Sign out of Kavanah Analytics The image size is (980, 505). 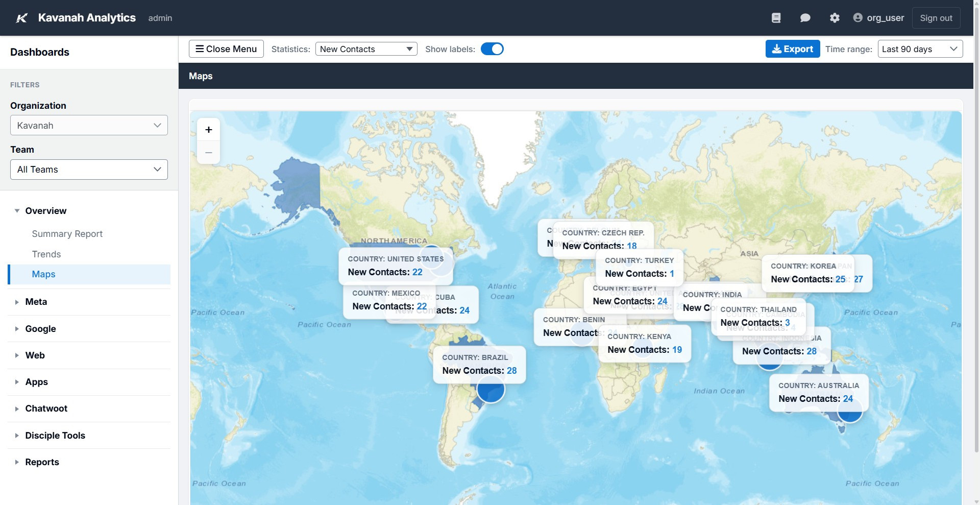pyautogui.click(x=936, y=17)
